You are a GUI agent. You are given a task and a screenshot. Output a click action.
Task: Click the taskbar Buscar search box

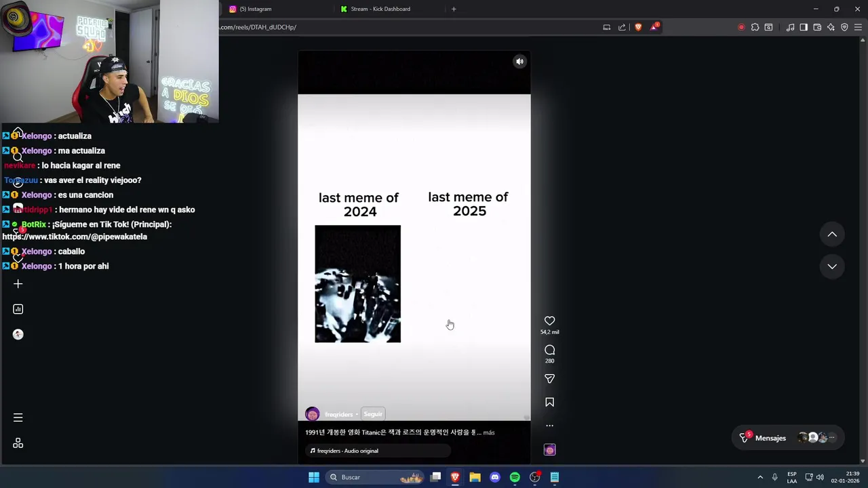[374, 477]
